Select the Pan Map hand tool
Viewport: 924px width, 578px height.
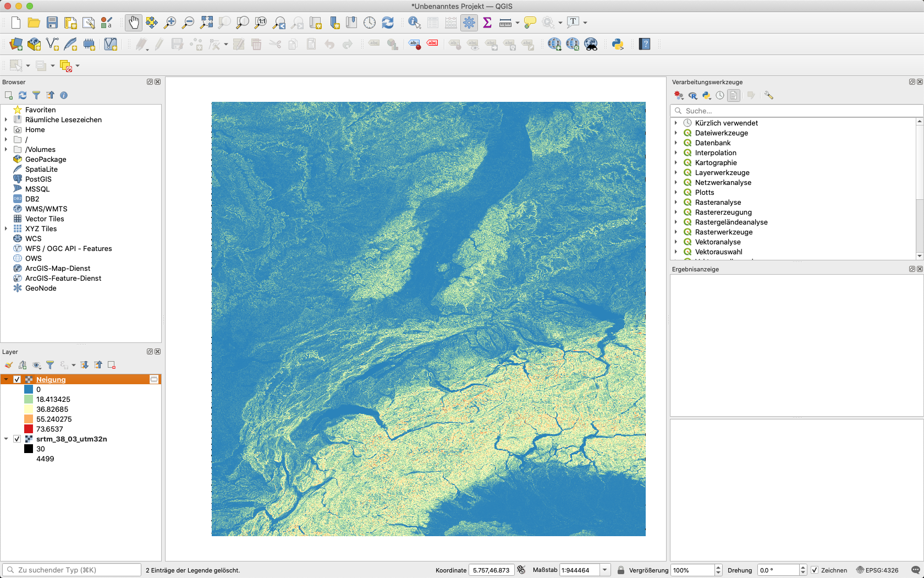(133, 23)
